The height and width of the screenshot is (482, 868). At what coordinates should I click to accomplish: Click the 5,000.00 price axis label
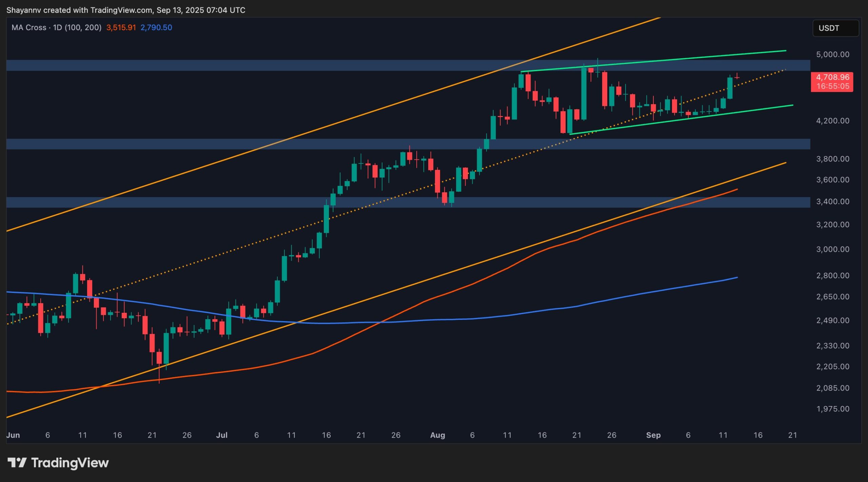(x=832, y=54)
